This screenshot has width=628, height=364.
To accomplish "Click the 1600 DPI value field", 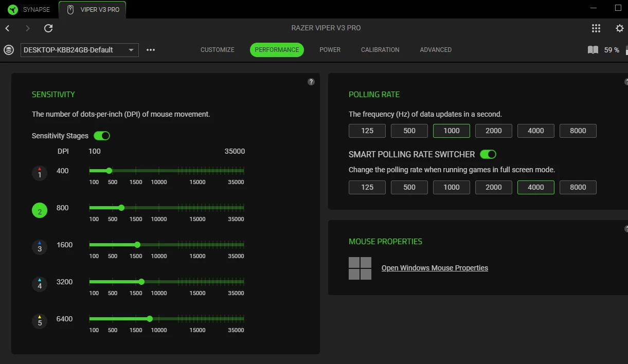I will (65, 245).
